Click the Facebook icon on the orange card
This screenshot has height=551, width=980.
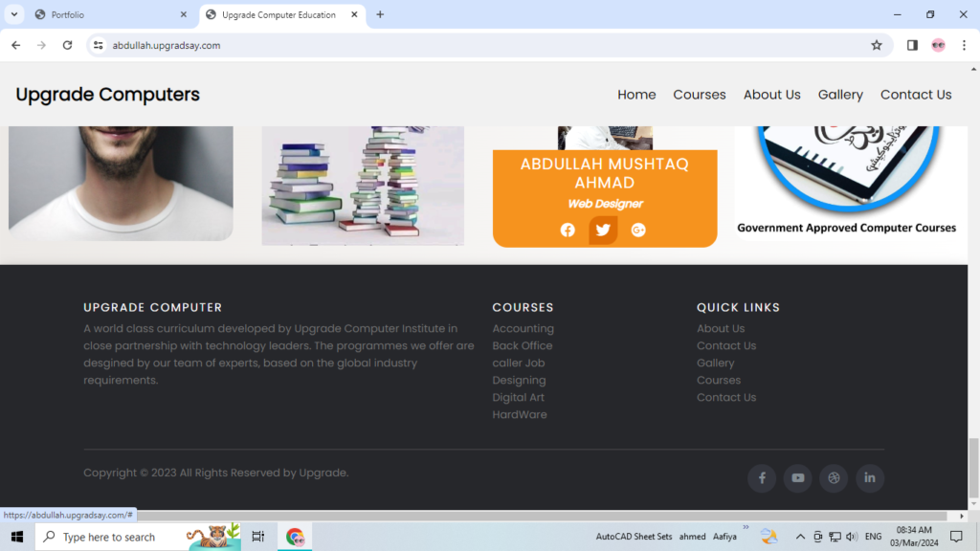[x=568, y=230]
